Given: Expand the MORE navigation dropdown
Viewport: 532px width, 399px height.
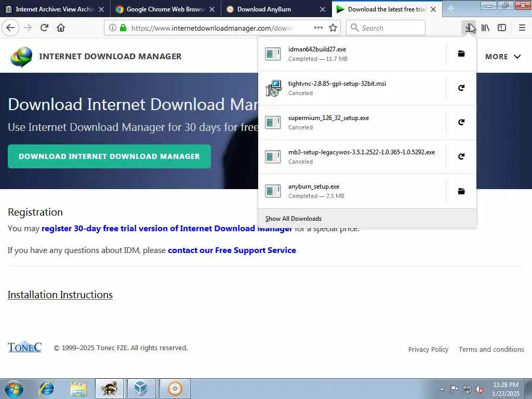Looking at the screenshot, I should coord(503,57).
